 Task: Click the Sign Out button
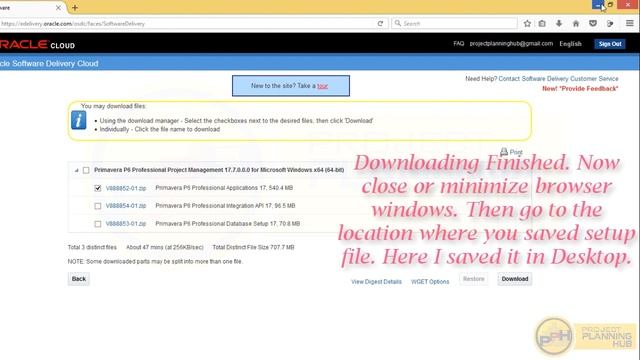click(610, 44)
